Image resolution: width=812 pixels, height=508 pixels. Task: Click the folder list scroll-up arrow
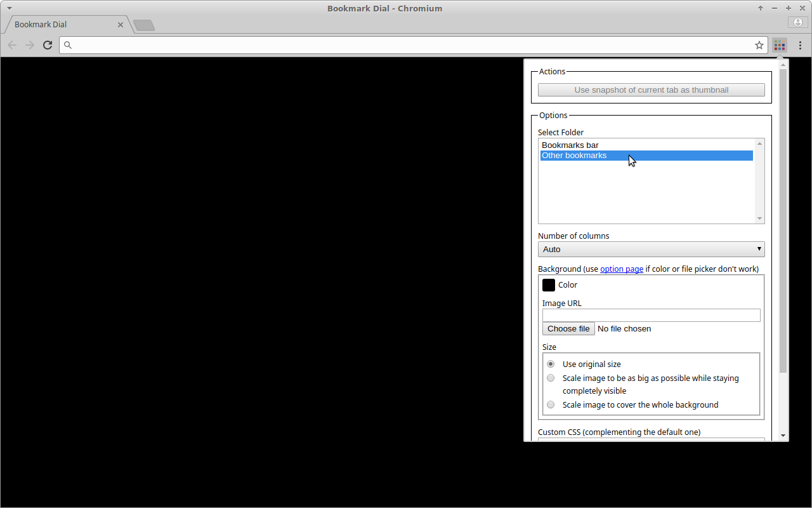[x=759, y=144]
